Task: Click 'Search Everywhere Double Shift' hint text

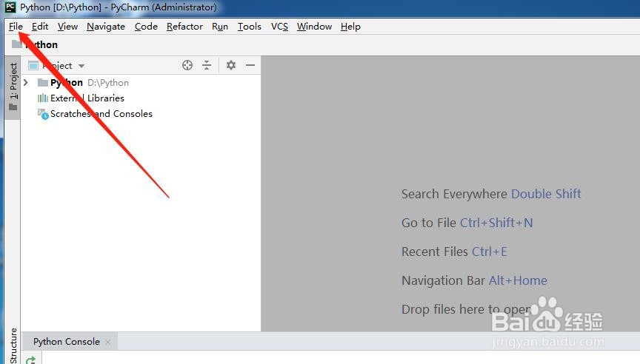Action: click(491, 194)
